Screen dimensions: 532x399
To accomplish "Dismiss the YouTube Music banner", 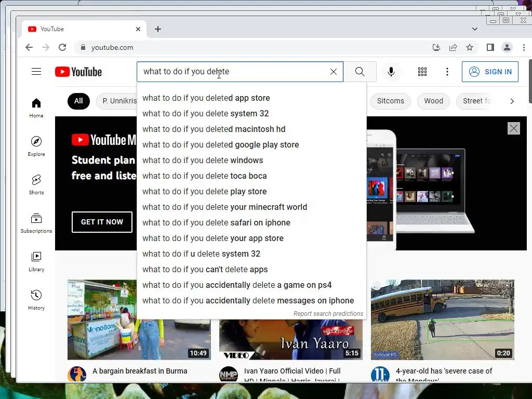I will [514, 128].
